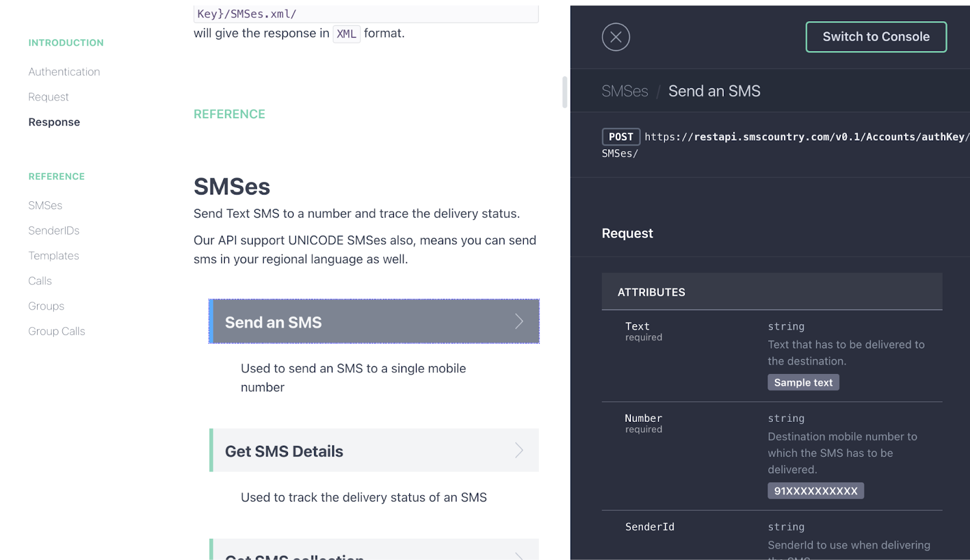Click the POST method badge

pyautogui.click(x=621, y=137)
